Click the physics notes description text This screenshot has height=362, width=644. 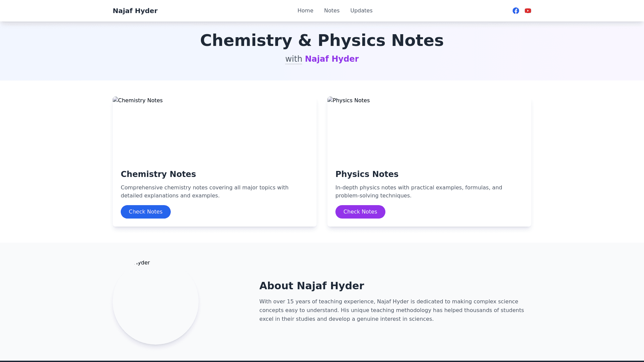click(419, 191)
